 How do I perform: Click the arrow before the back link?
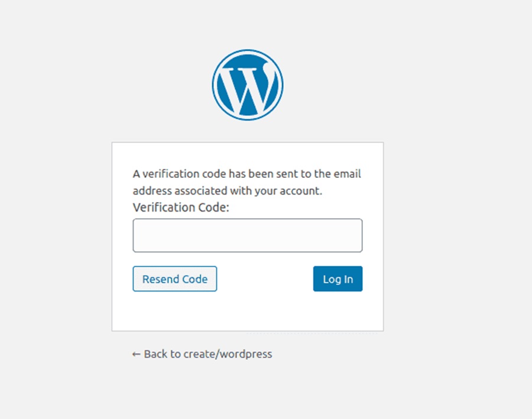coord(135,354)
